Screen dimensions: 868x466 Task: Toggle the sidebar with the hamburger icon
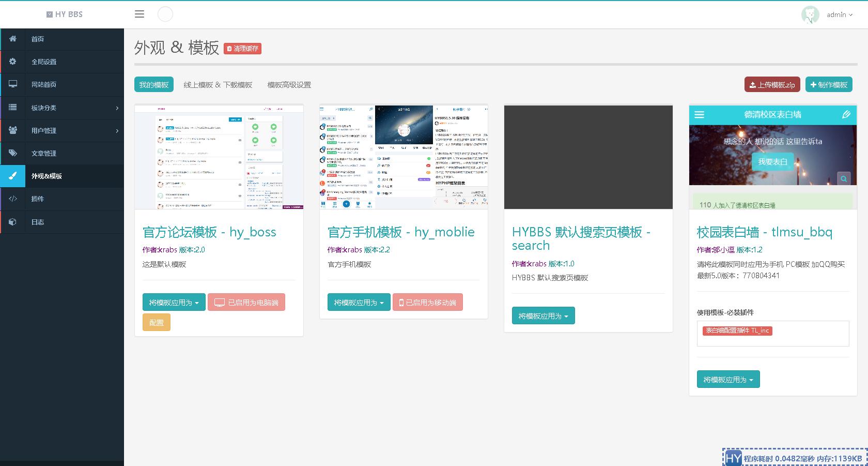pyautogui.click(x=139, y=14)
